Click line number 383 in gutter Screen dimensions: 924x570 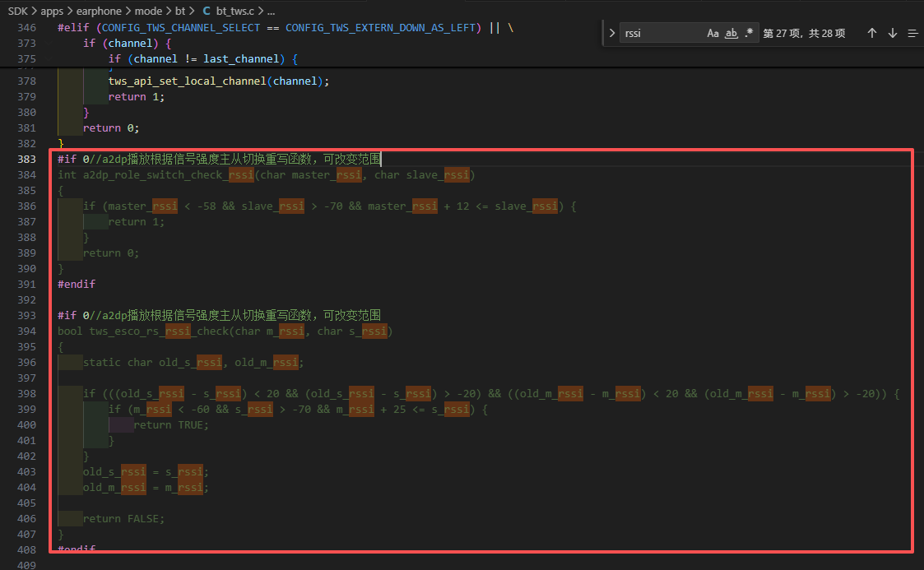click(26, 159)
